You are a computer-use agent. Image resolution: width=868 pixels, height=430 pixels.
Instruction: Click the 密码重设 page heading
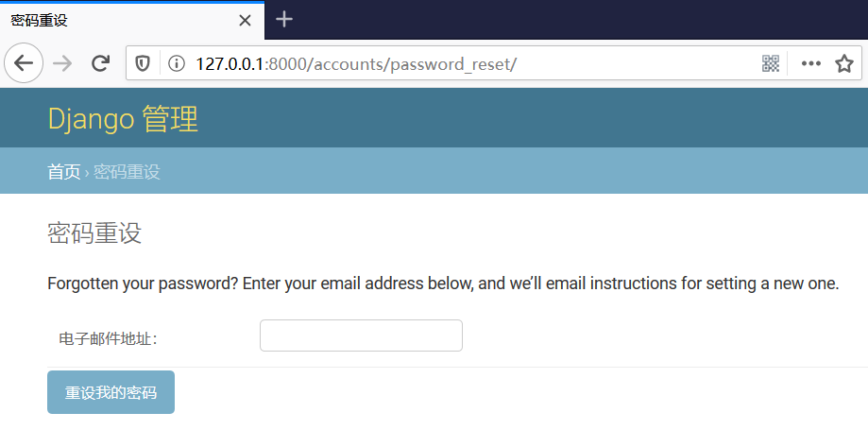pyautogui.click(x=94, y=233)
